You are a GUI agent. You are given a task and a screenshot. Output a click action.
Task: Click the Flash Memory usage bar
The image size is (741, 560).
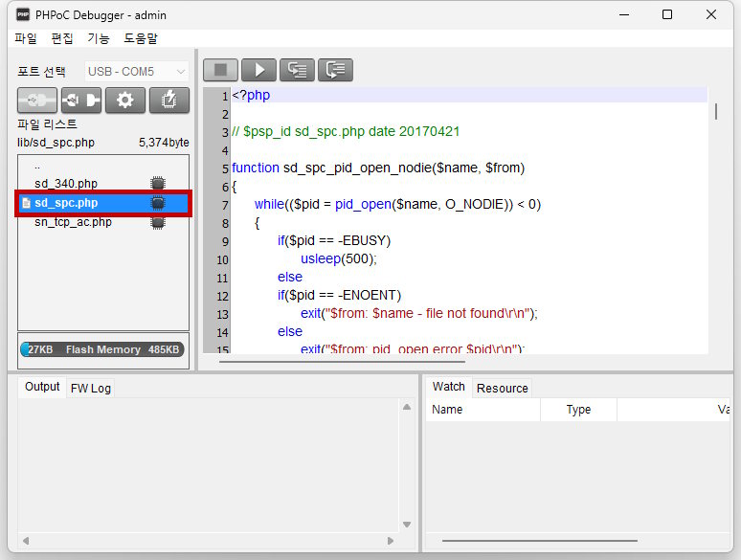pyautogui.click(x=102, y=349)
